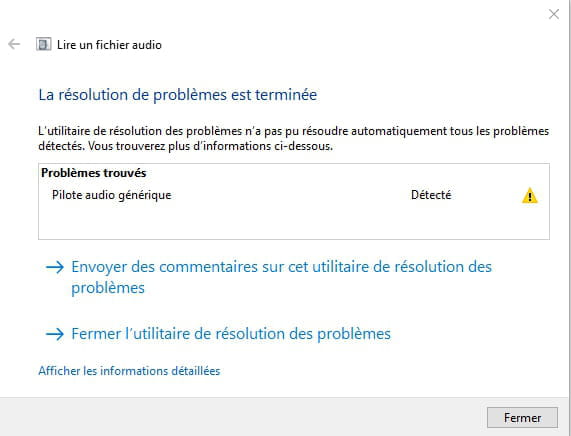The width and height of the screenshot is (571, 436).
Task: Click the word problèmes under Envoyer link
Action: (x=108, y=288)
